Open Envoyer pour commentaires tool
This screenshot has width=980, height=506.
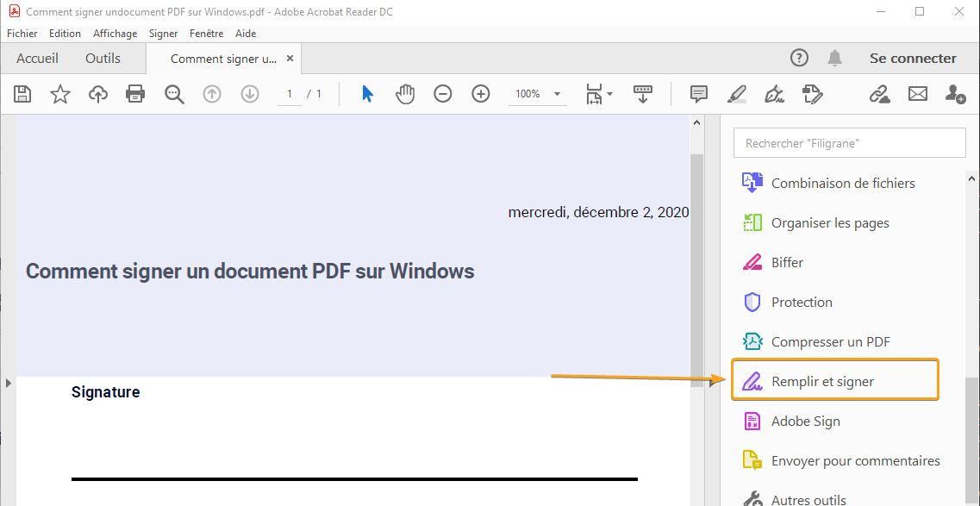tap(840, 461)
